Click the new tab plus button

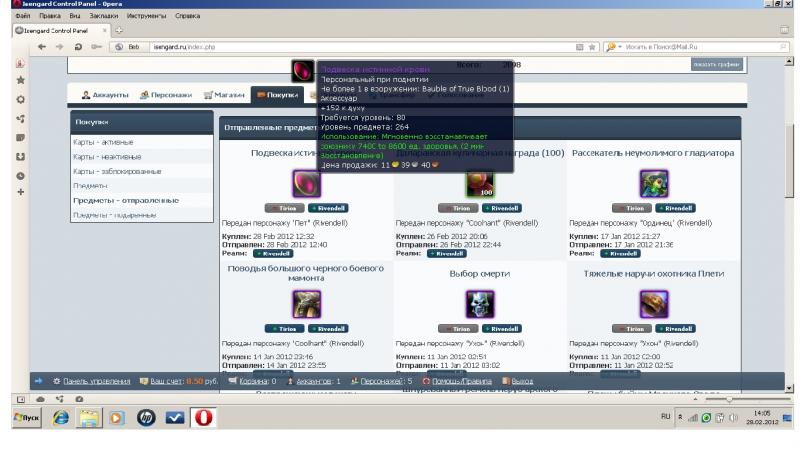tap(119, 31)
